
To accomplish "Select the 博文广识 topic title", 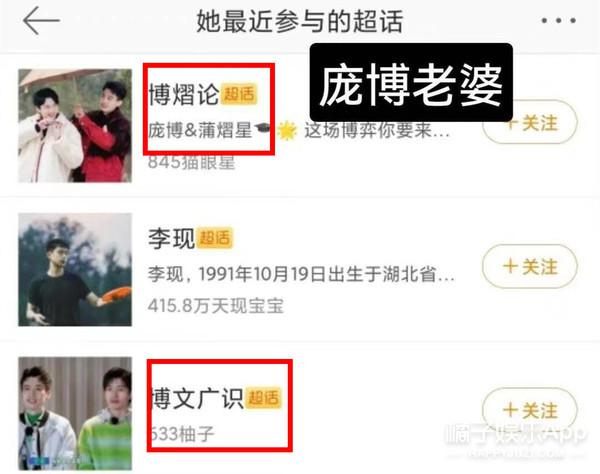I will point(196,398).
